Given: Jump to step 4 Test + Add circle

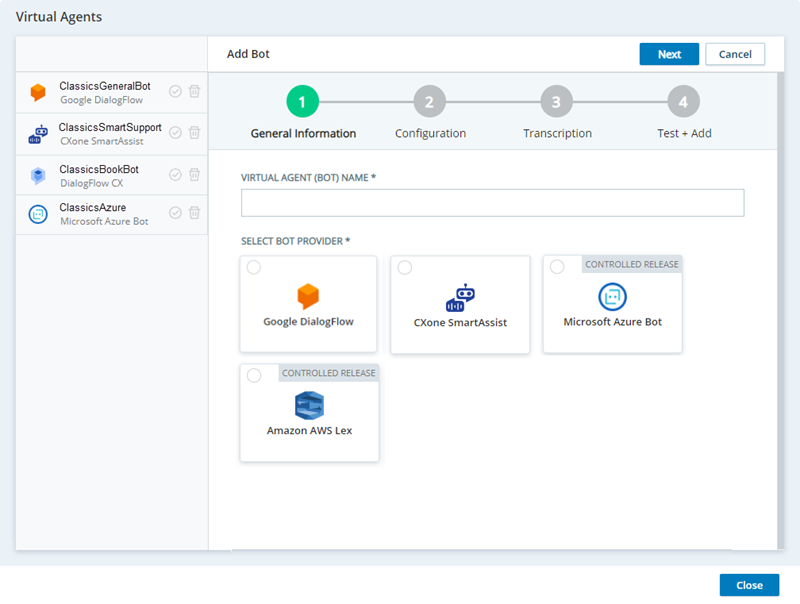Looking at the screenshot, I should tap(683, 102).
